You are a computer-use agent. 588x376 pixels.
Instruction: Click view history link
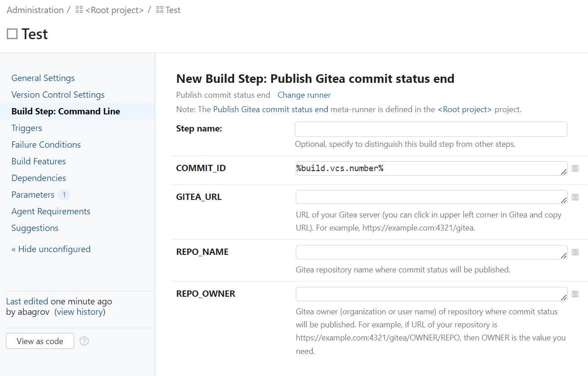coord(80,312)
